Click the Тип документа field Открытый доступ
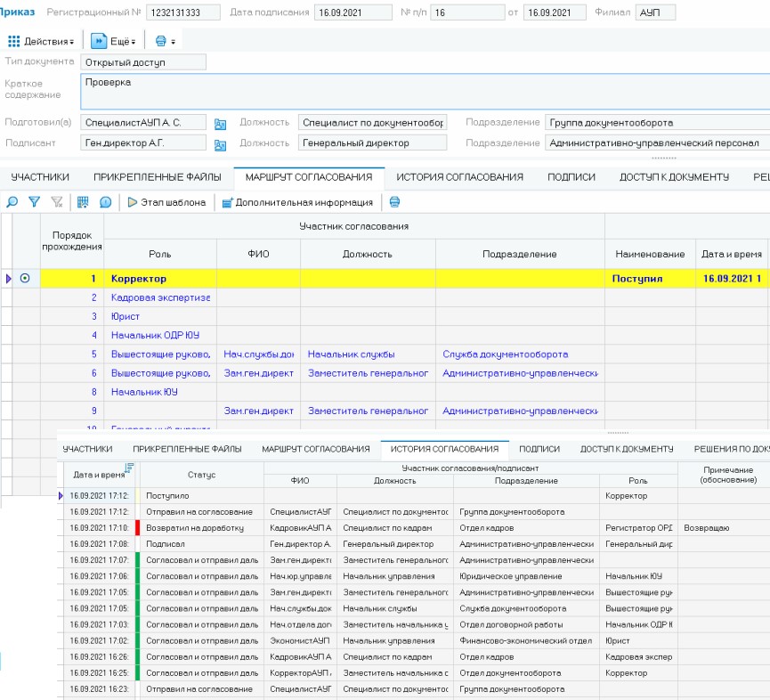 pyautogui.click(x=143, y=62)
